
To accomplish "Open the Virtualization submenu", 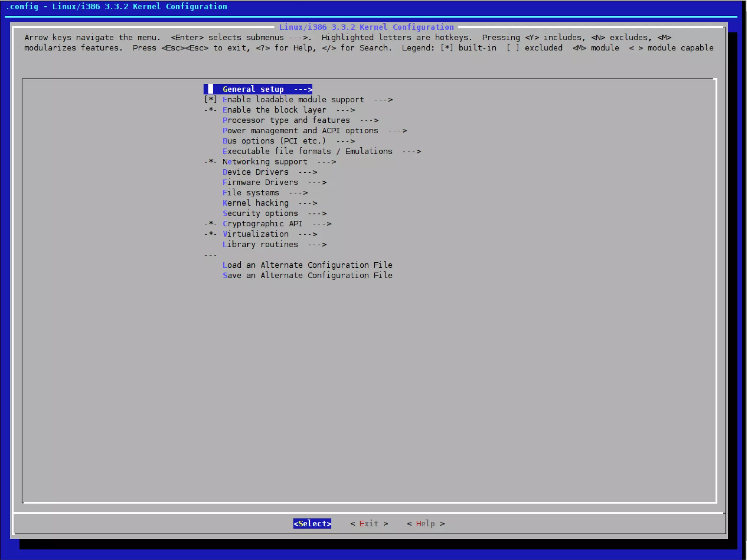I will [270, 234].
